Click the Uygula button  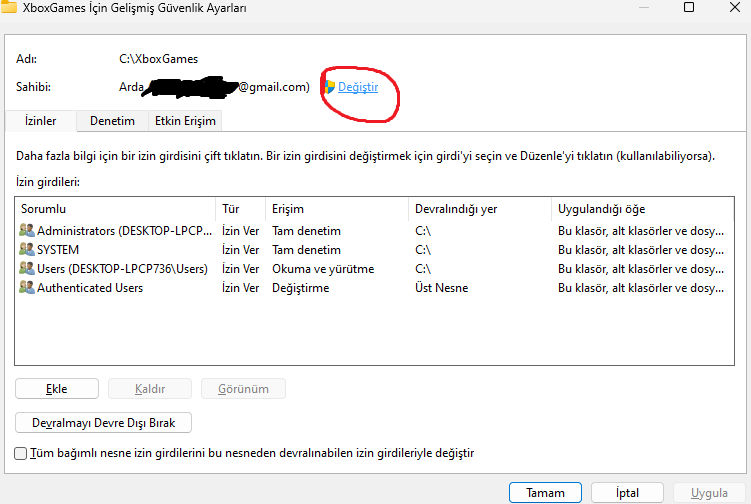click(x=709, y=493)
